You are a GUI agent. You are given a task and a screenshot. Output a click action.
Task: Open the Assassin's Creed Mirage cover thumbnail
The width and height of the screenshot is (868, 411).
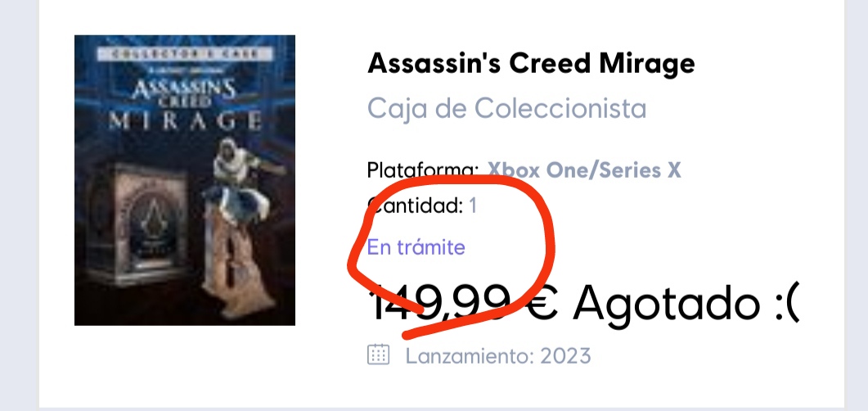tap(185, 181)
